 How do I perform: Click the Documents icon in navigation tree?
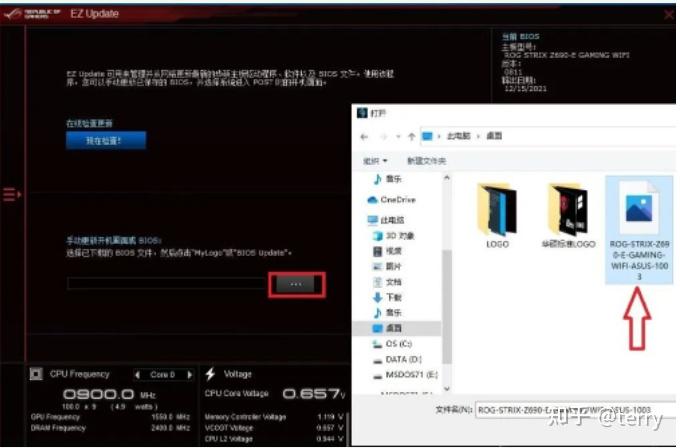point(377,282)
